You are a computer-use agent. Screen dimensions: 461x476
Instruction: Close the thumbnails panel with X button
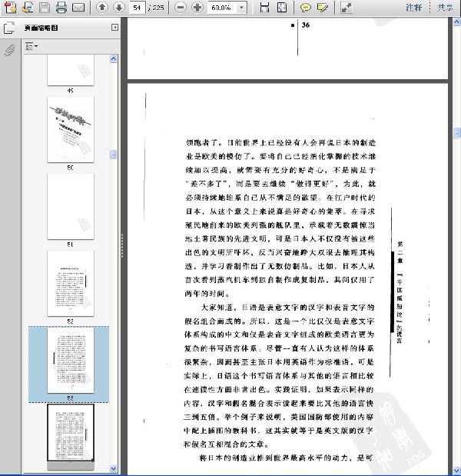pyautogui.click(x=114, y=28)
